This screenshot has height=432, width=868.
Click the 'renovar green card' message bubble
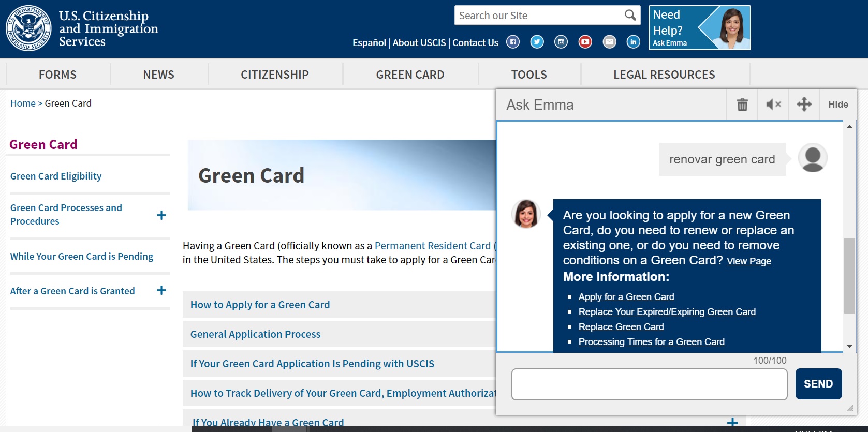722,159
